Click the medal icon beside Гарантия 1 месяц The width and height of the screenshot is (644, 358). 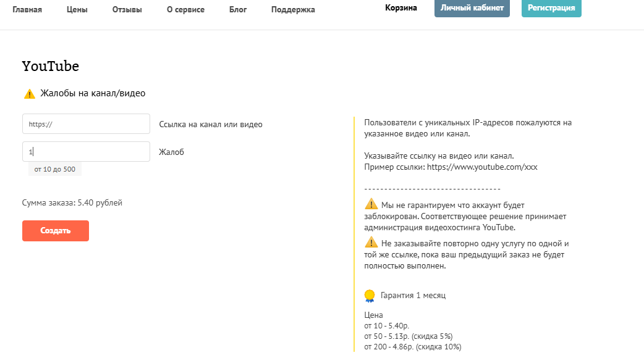pos(370,296)
